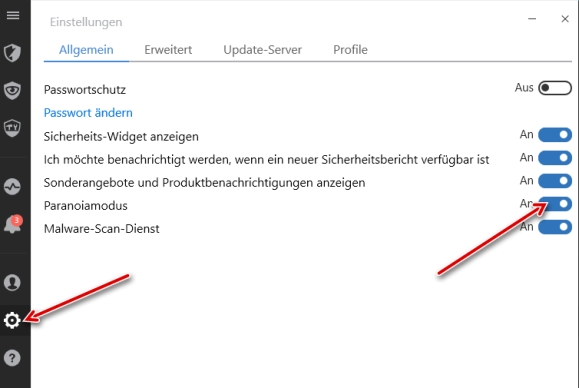Screen dimensions: 579x388
Task: Open the protection shield with lightning icon
Action: (12, 53)
